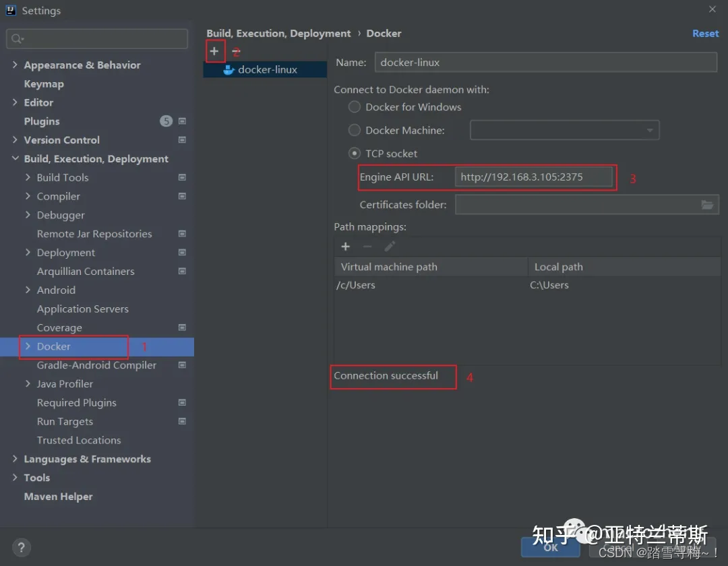
Task: Click the Virtual machine path column header
Action: [431, 267]
